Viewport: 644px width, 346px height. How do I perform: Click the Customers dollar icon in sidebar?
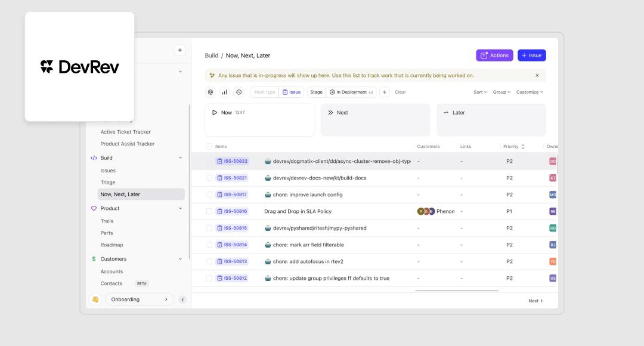[94, 259]
